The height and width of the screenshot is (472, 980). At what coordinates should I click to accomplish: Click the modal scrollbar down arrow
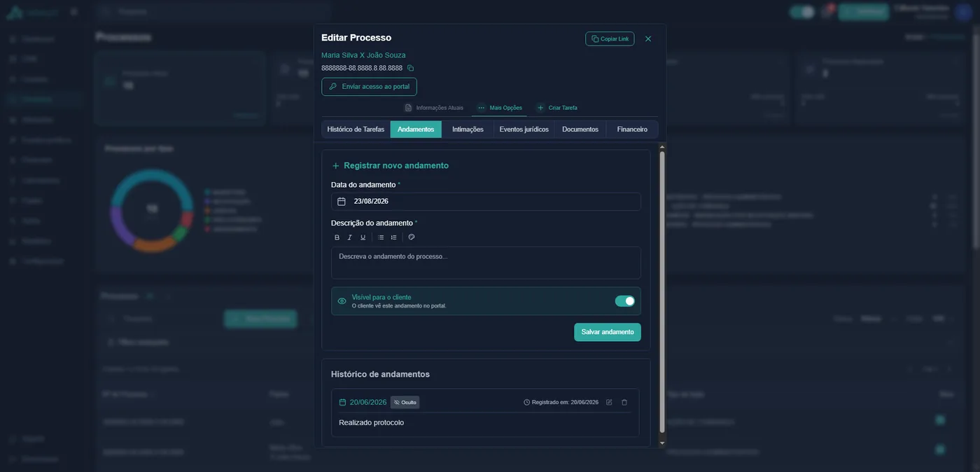(x=662, y=443)
